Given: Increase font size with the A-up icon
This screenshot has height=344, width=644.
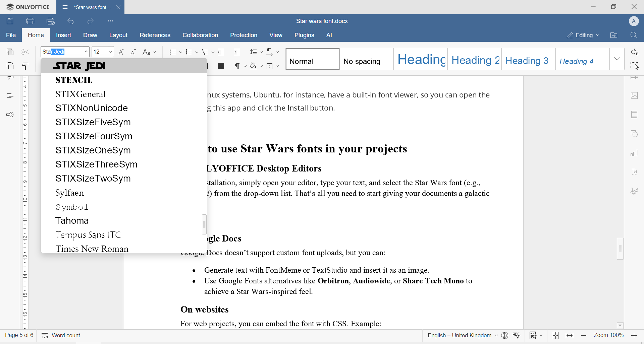Looking at the screenshot, I should [121, 52].
